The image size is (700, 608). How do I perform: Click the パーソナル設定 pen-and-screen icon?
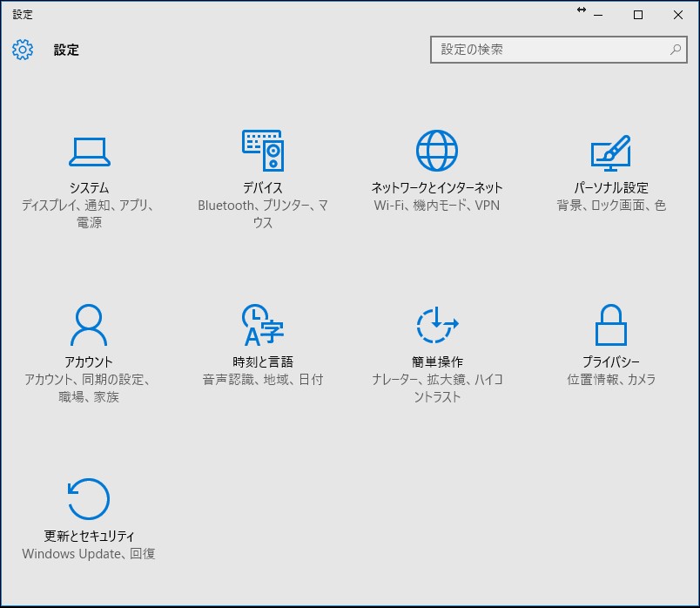pos(609,150)
